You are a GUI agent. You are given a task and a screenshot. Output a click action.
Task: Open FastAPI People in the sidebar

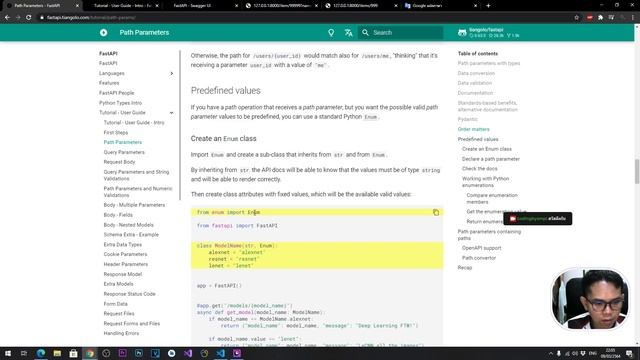pos(116,93)
